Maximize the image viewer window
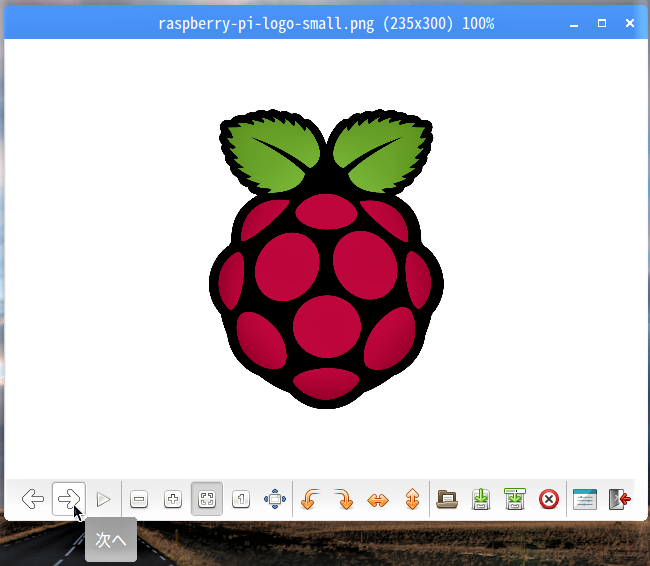 tap(602, 23)
